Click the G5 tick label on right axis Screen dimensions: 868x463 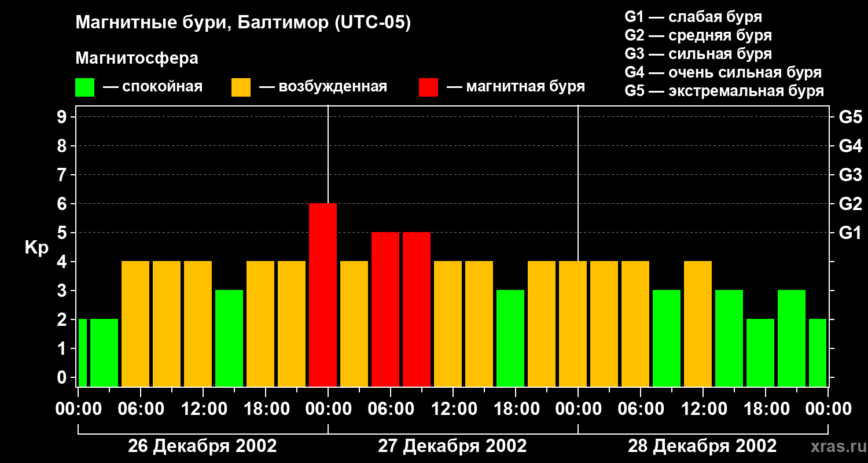tap(850, 117)
